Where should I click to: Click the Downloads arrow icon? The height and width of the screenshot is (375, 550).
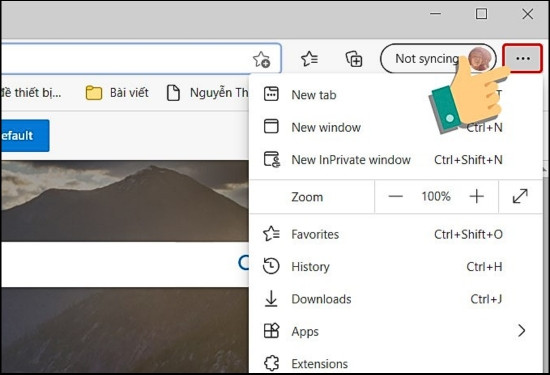[x=271, y=299]
